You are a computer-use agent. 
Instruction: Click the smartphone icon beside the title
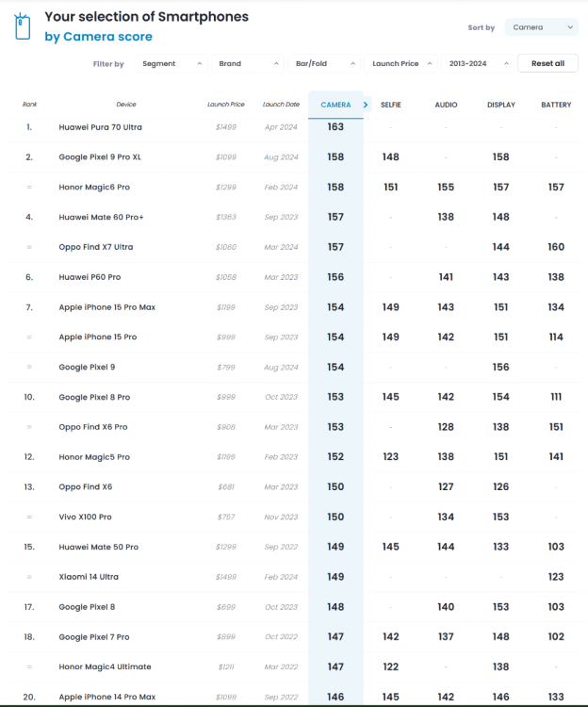23,26
